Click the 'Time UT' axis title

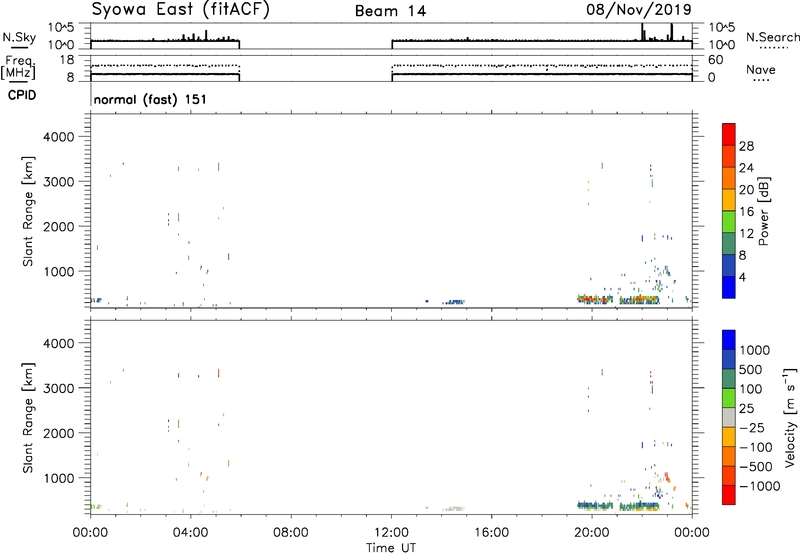pyautogui.click(x=391, y=548)
